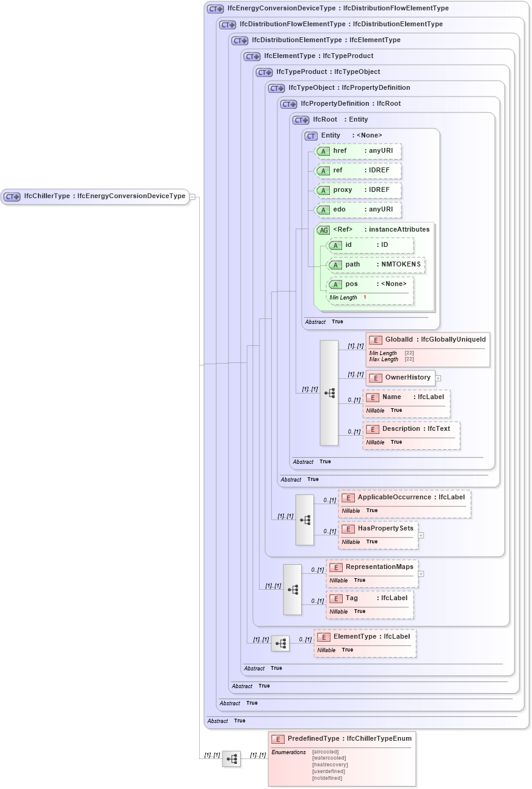This screenshot has height=789, width=532.
Task: Select the CT icon on the Entity complex type
Action: (311, 135)
